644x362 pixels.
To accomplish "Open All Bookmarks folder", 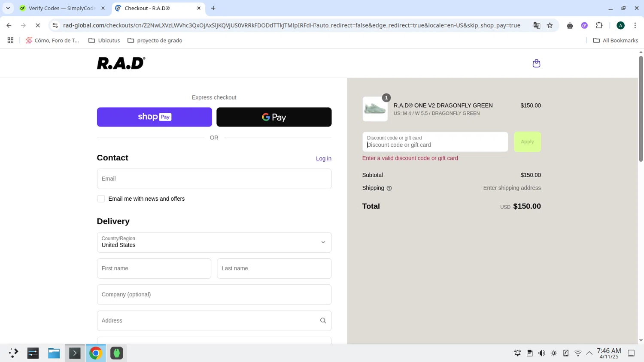I will (616, 40).
